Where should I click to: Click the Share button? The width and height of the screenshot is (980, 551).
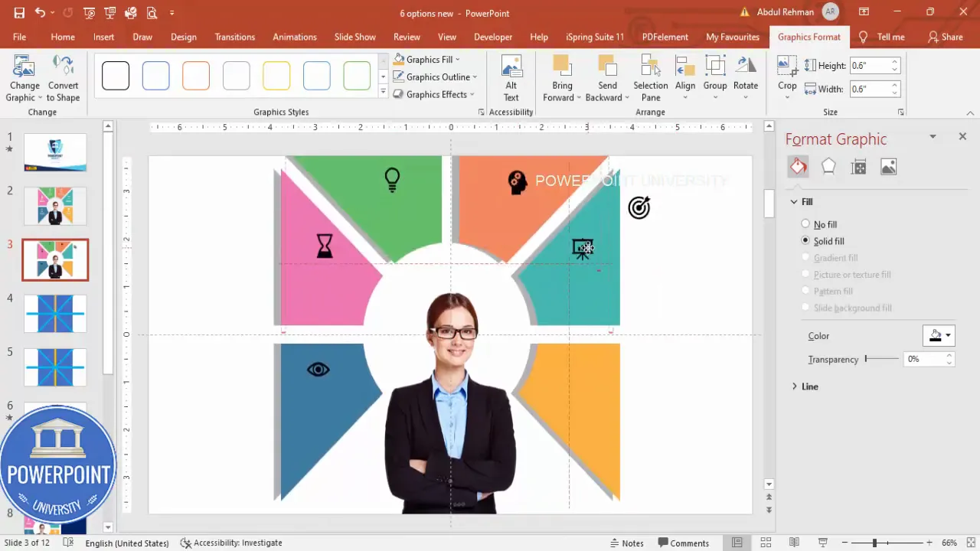pyautogui.click(x=945, y=37)
